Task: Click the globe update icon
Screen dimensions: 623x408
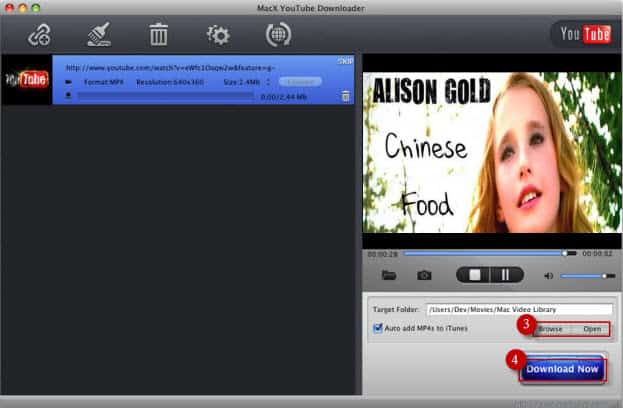Action: click(278, 35)
